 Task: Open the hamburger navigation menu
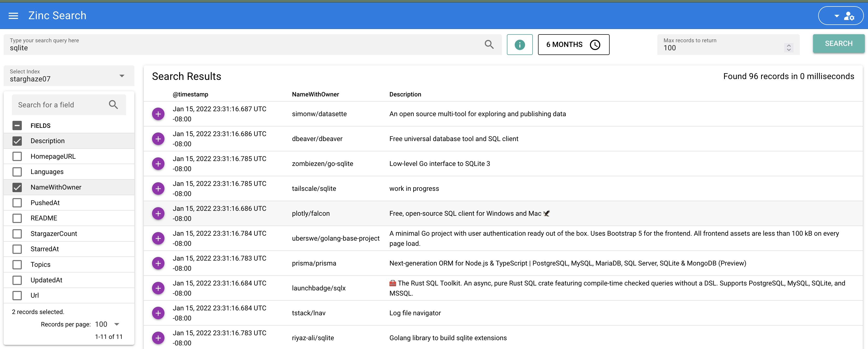tap(13, 16)
